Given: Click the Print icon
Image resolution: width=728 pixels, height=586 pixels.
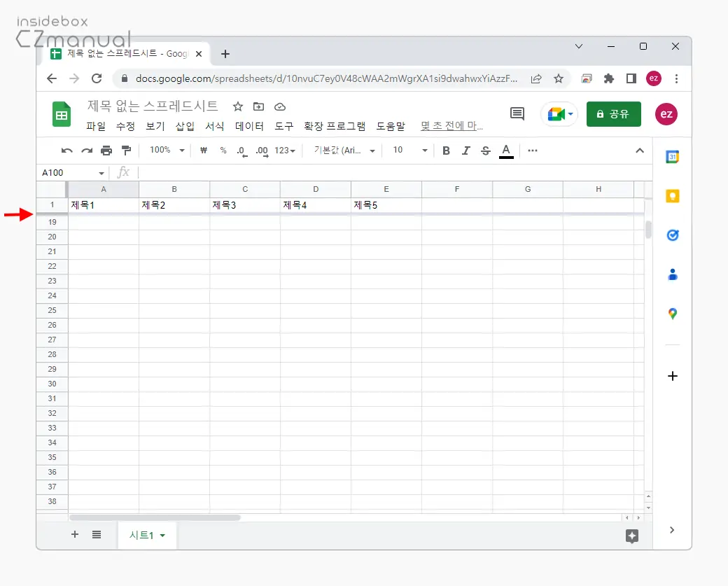Looking at the screenshot, I should coord(106,150).
